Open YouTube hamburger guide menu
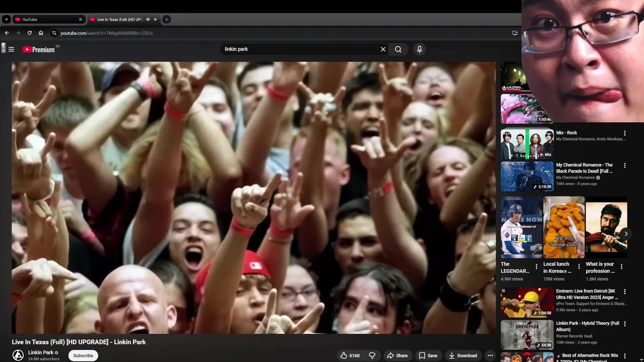The image size is (644, 362). (x=11, y=49)
